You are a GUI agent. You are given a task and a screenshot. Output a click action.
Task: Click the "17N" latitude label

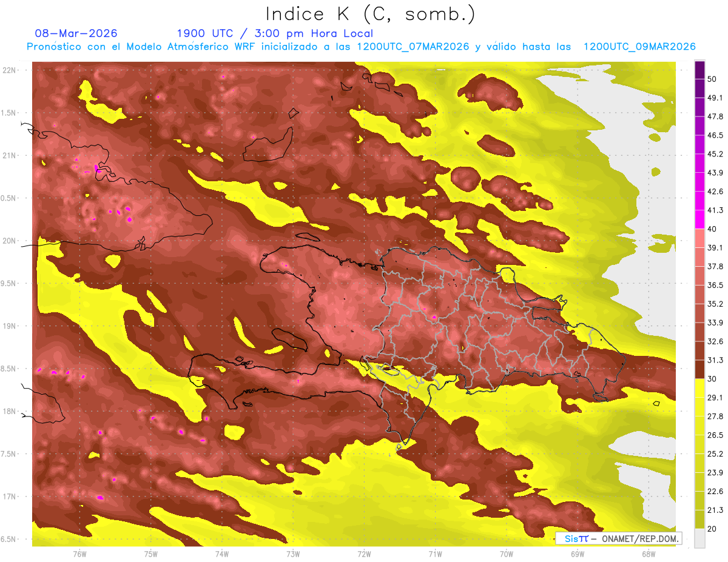(x=10, y=497)
